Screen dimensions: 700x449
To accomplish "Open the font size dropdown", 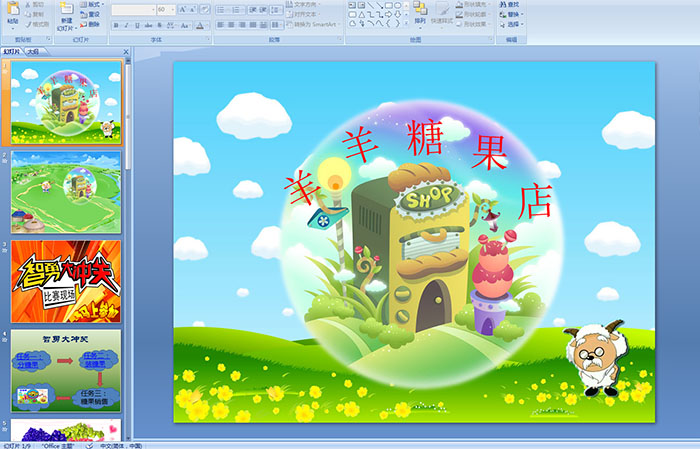I will pos(172,9).
